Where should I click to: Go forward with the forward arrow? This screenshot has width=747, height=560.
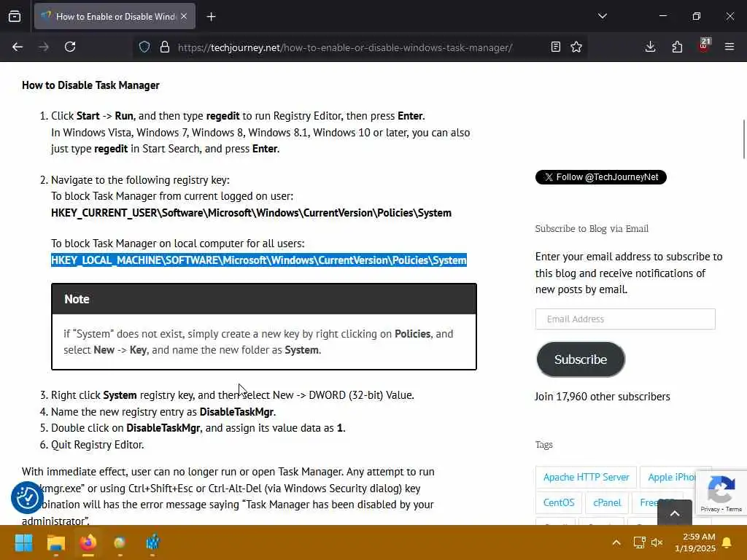coord(44,47)
